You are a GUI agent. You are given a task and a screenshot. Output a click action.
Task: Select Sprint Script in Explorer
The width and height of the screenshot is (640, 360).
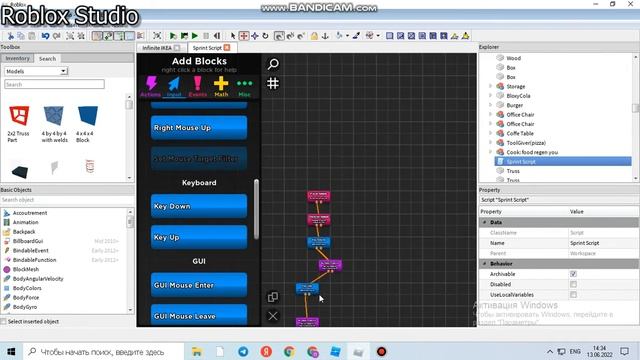click(x=563, y=162)
